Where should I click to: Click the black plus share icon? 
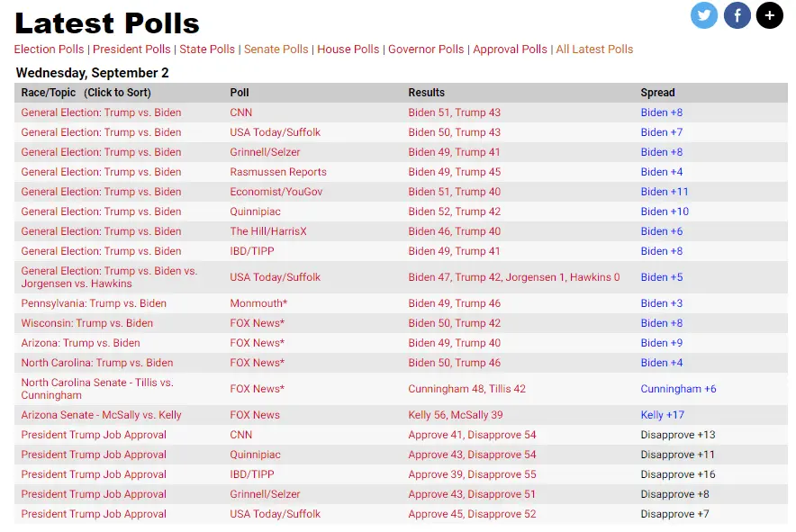pyautogui.click(x=770, y=15)
